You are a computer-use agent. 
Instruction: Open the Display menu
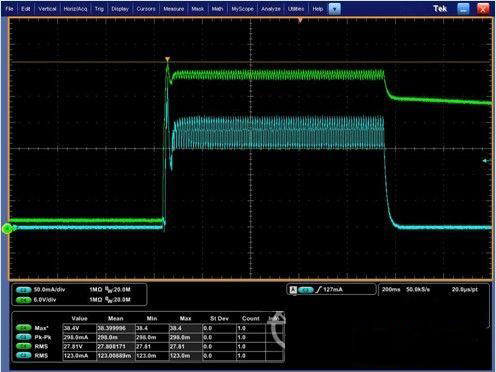pos(120,9)
